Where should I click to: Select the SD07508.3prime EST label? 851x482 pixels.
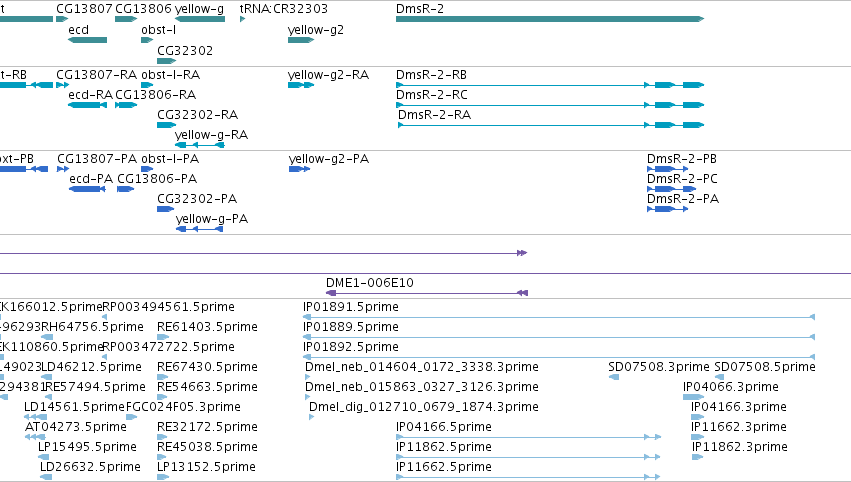[658, 367]
